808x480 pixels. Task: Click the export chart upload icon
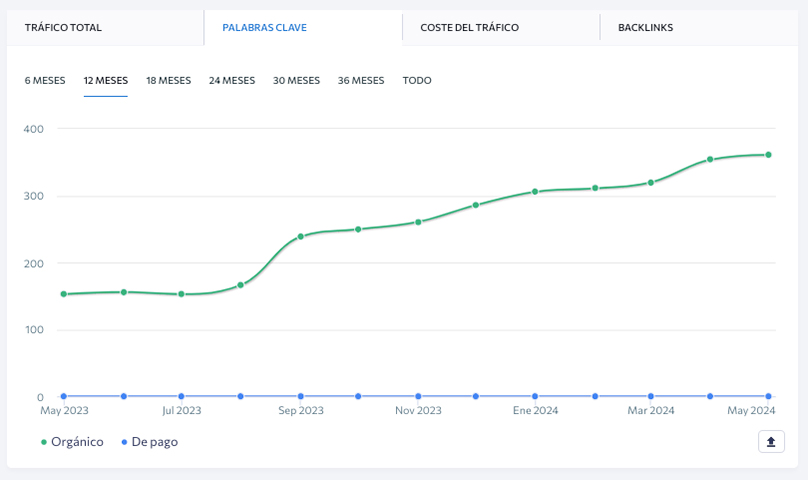tap(771, 442)
